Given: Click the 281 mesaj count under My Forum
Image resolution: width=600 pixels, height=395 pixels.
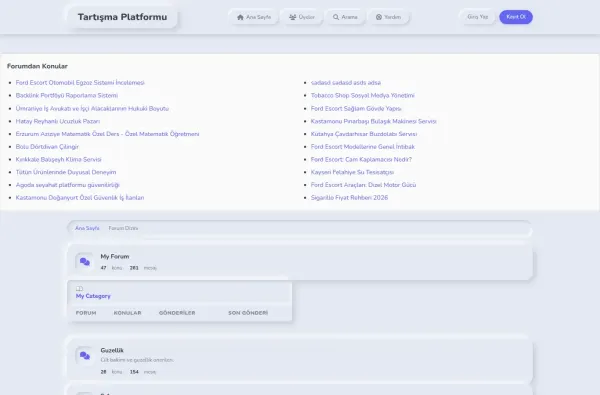Looking at the screenshot, I should point(143,268).
